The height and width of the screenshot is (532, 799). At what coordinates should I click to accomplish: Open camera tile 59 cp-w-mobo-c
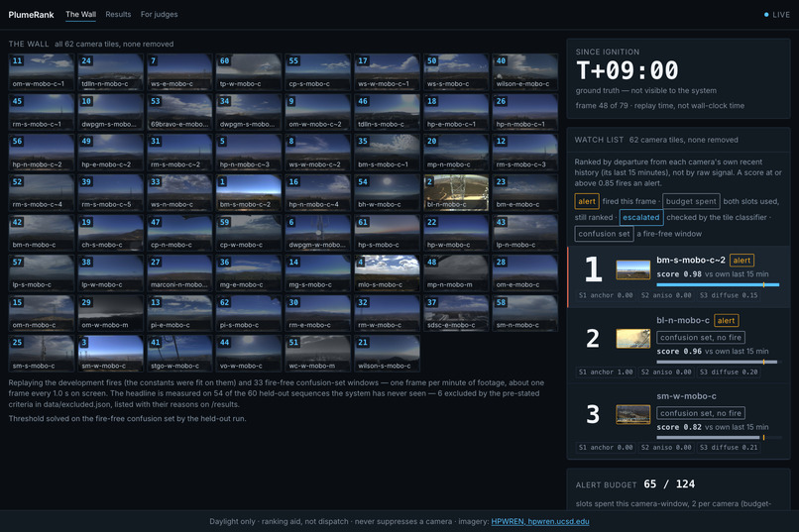(x=249, y=233)
